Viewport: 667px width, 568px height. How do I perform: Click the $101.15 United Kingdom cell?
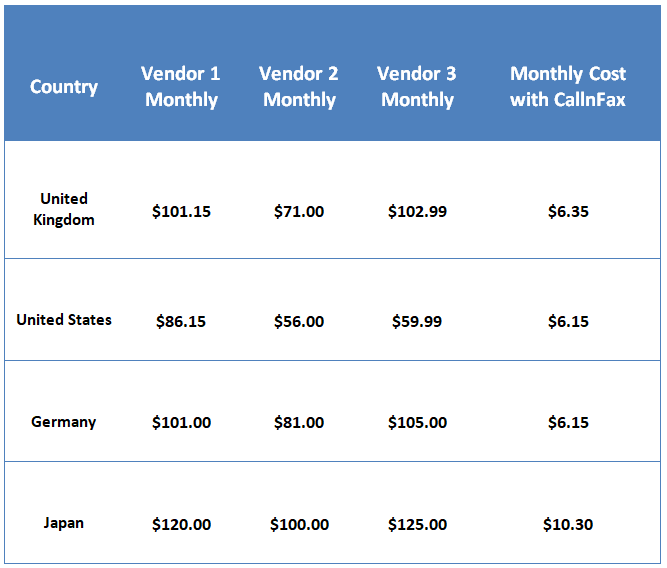click(x=181, y=211)
